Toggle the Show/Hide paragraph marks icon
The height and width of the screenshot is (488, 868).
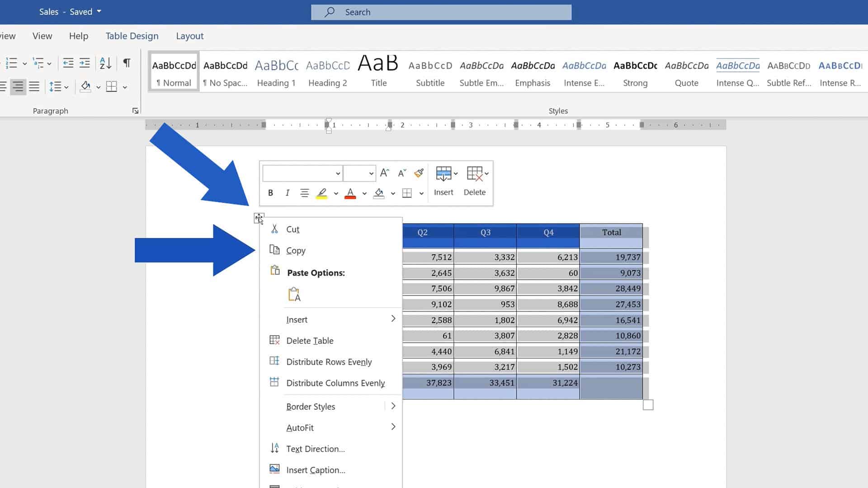pyautogui.click(x=127, y=63)
